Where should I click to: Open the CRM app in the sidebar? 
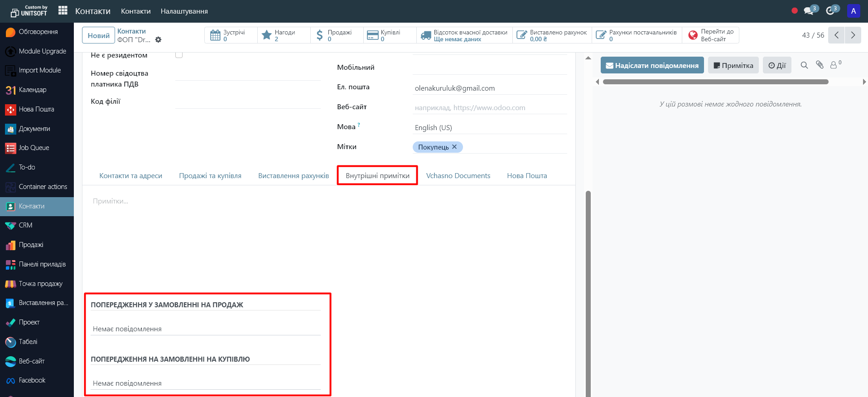click(25, 225)
